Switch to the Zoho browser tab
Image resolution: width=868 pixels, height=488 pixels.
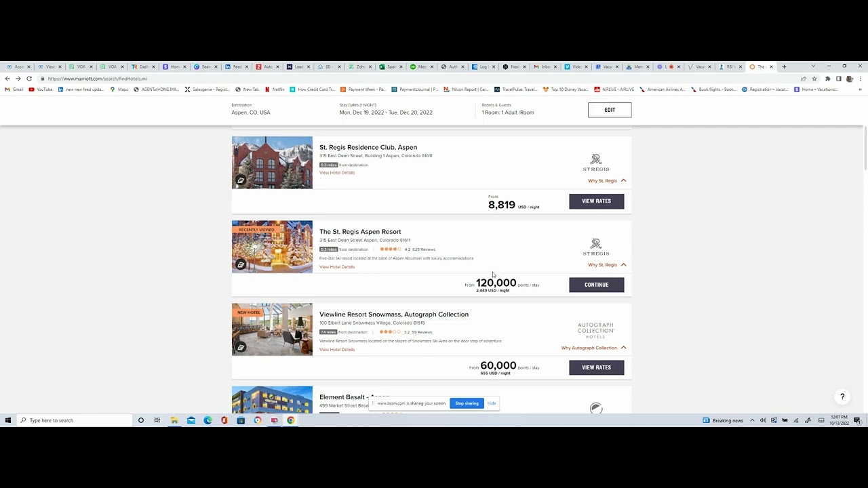point(360,66)
